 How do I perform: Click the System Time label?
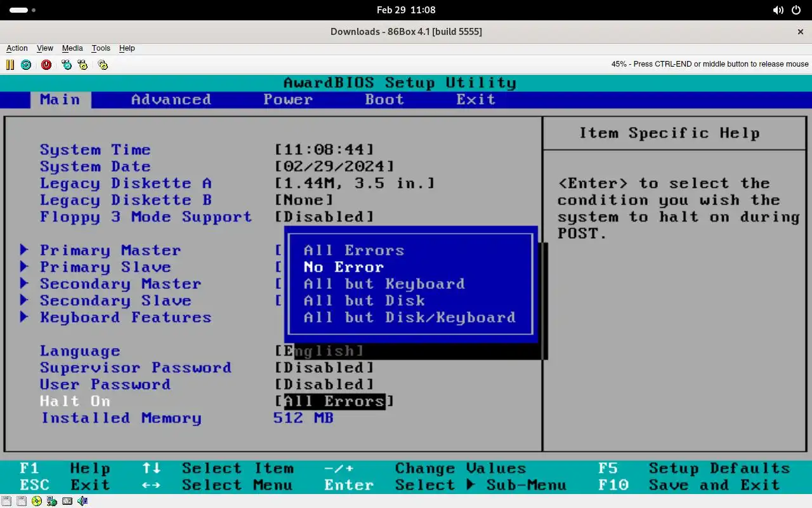click(x=95, y=150)
